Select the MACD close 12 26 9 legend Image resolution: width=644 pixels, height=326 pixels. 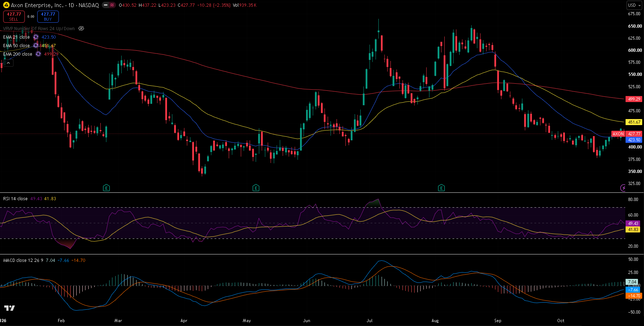[x=23, y=260]
